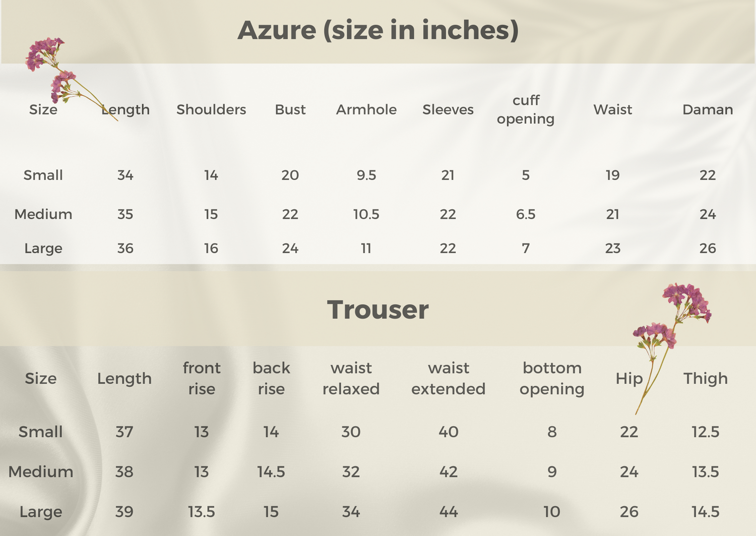Select the "Bust" column header
The image size is (756, 536).
click(x=290, y=109)
